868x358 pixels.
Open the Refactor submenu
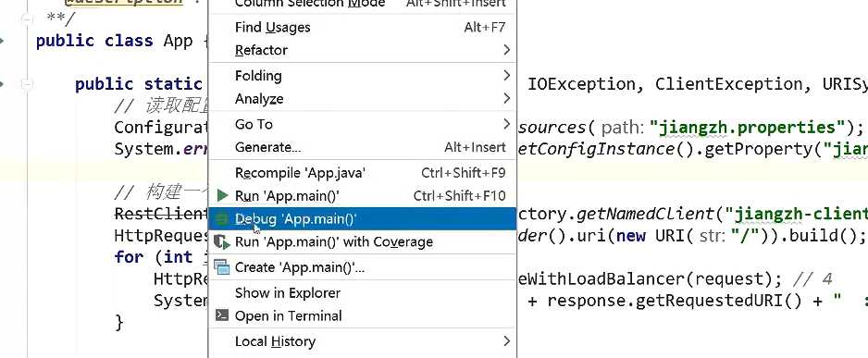tap(362, 50)
